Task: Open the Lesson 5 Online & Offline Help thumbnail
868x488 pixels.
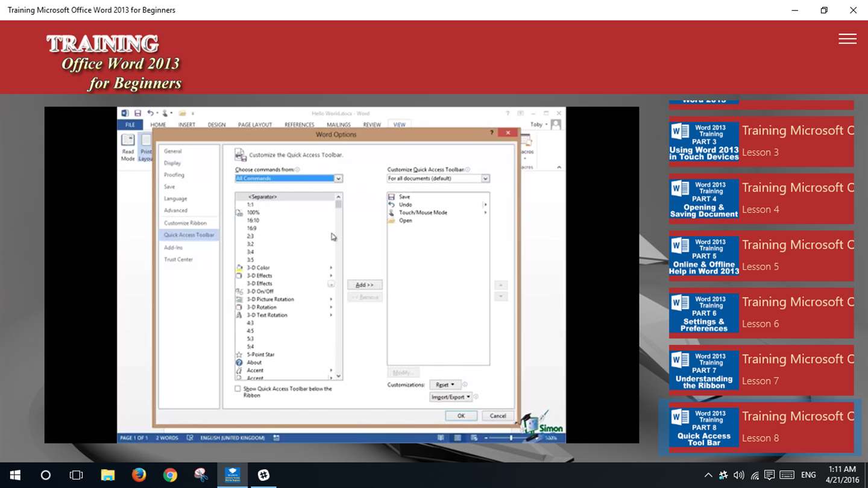Action: click(x=704, y=256)
